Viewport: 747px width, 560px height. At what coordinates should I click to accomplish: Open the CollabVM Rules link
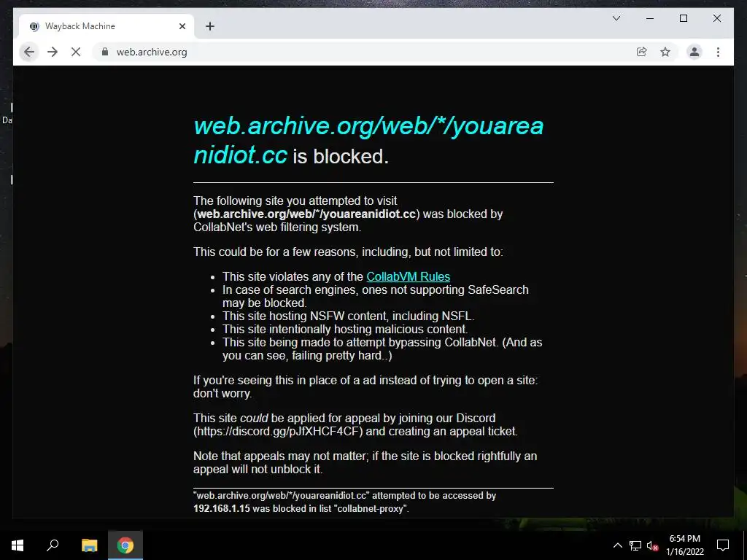point(408,276)
